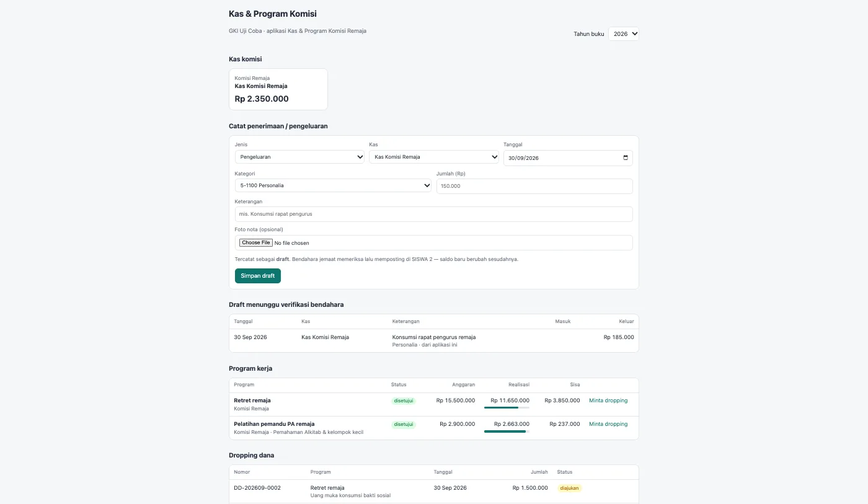The height and width of the screenshot is (504, 868).
Task: Click the Rp 11.650.000 realisasi value
Action: pos(510,400)
